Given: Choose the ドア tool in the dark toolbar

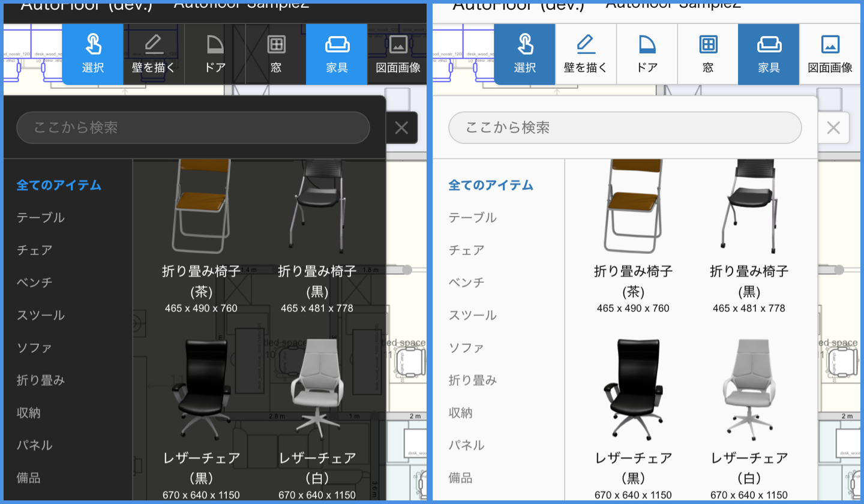Looking at the screenshot, I should 215,54.
